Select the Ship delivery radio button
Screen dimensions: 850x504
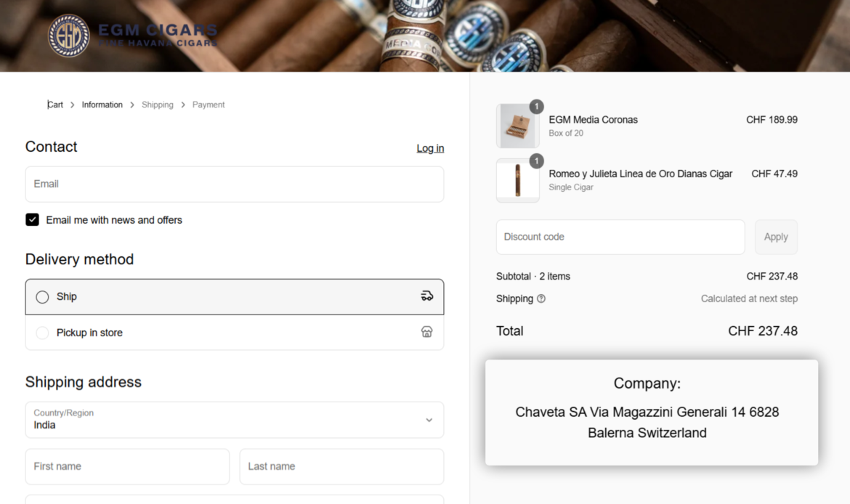point(42,297)
